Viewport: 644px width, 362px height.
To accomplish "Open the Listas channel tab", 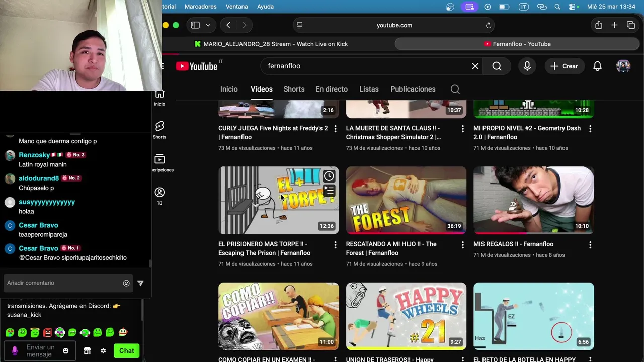I will click(x=369, y=89).
